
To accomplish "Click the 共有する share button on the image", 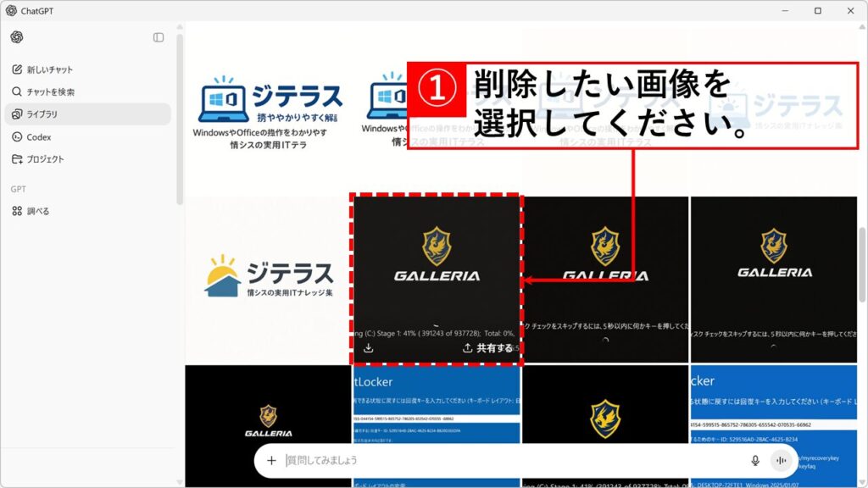I will pos(487,348).
